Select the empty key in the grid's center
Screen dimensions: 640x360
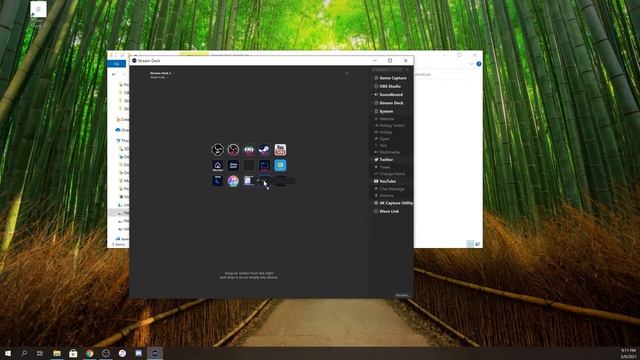249,165
